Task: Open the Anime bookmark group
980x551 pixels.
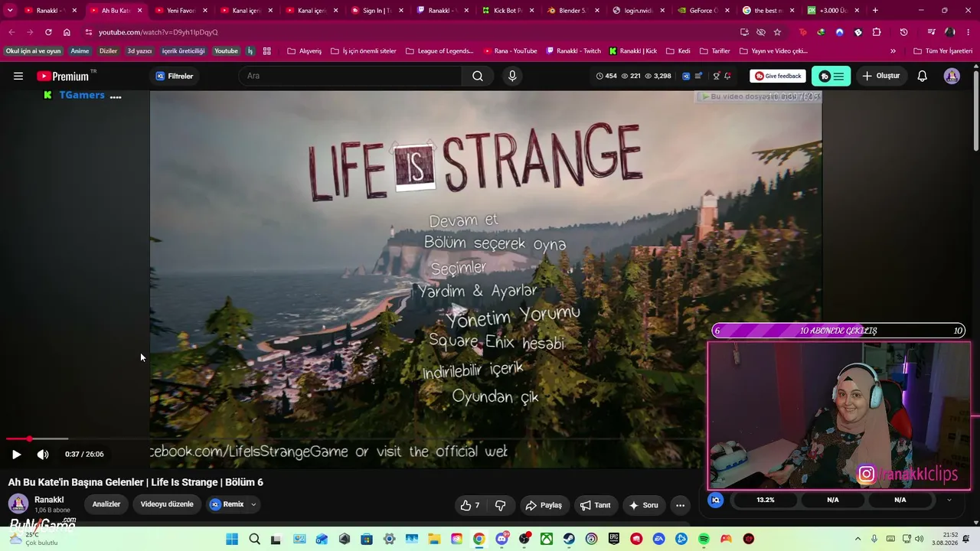Action: [80, 51]
